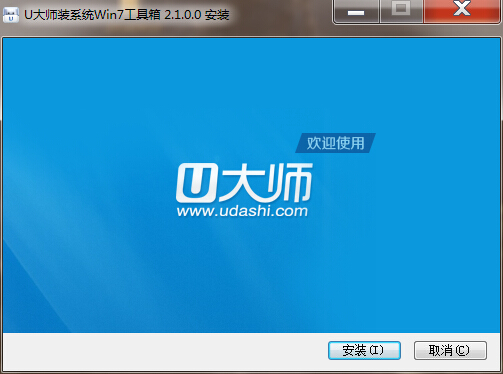Start installation with 安装(I) button

(364, 350)
